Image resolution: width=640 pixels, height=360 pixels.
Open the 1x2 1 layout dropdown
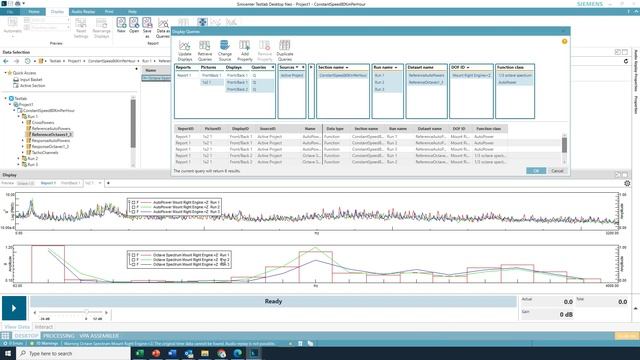pyautogui.click(x=100, y=183)
